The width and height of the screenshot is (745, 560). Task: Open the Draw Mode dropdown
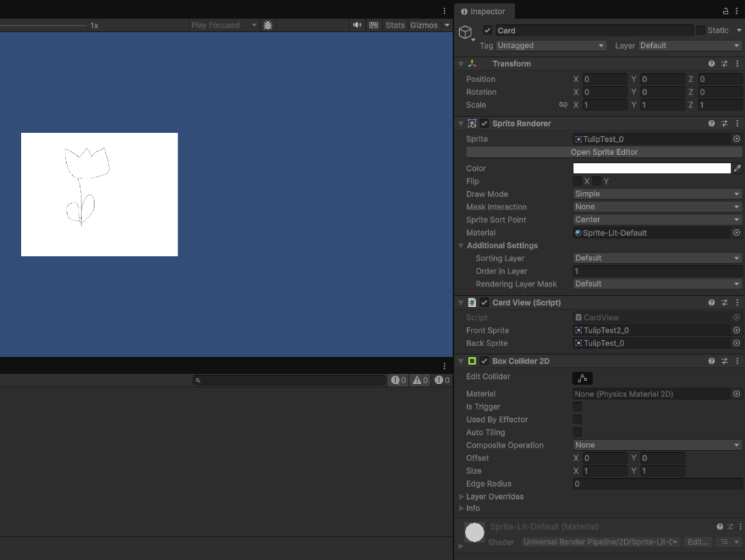[x=657, y=194]
